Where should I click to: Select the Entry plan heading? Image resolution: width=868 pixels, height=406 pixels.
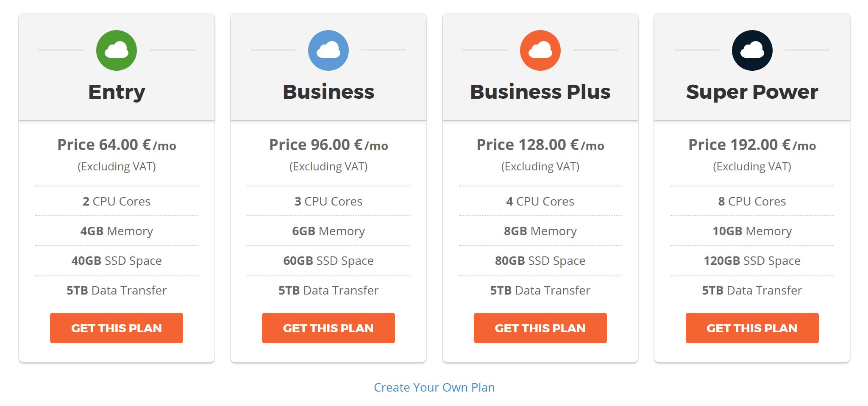coord(117,92)
